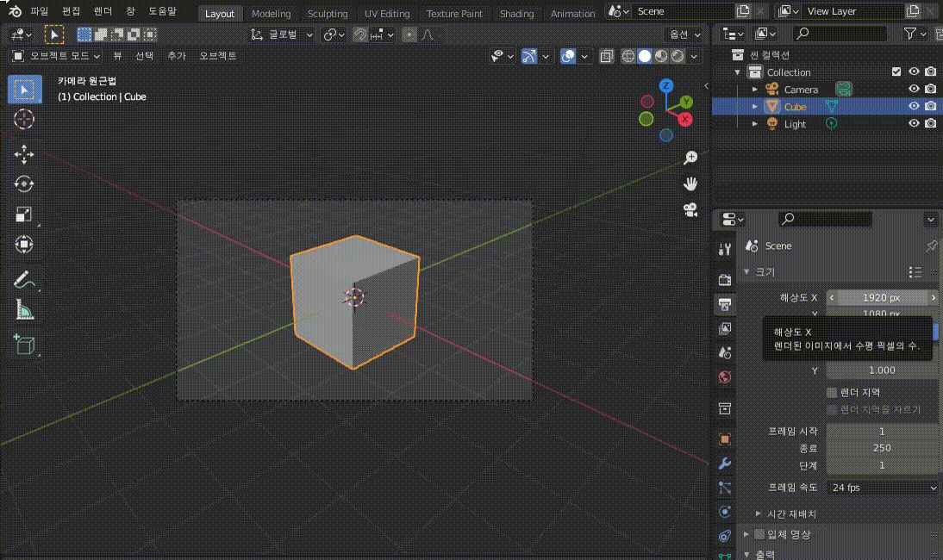Collapse the 크기 panel
Image resolution: width=943 pixels, height=560 pixels.
pyautogui.click(x=747, y=272)
